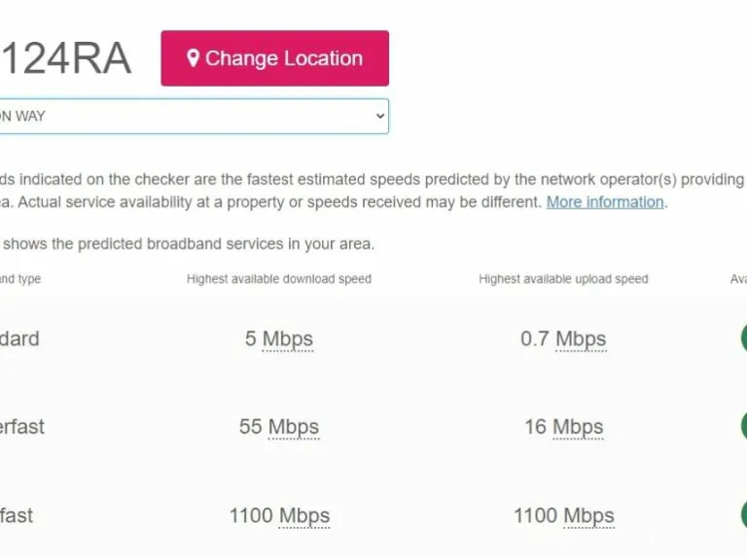The height and width of the screenshot is (560, 747).
Task: Follow the More information link
Action: (x=604, y=202)
